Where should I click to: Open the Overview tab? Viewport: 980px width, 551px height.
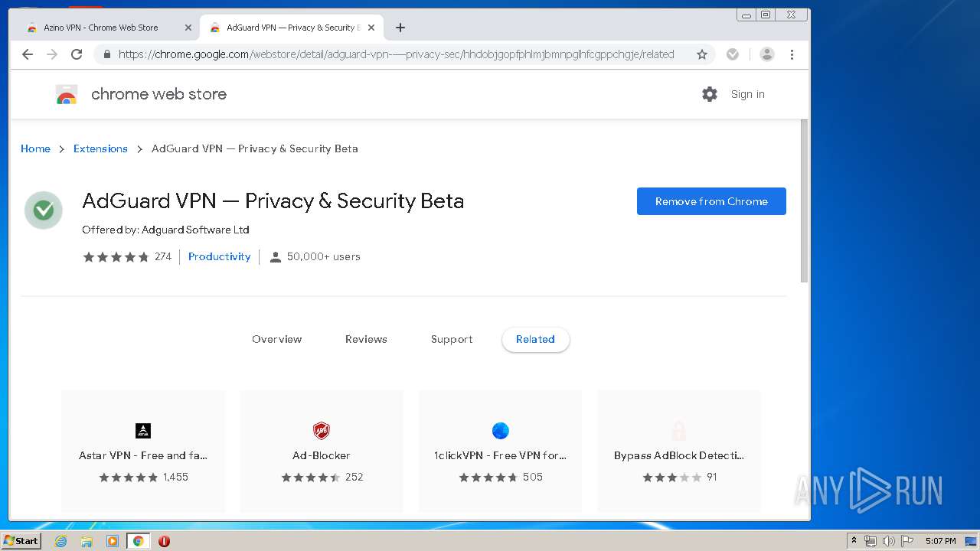pyautogui.click(x=276, y=339)
